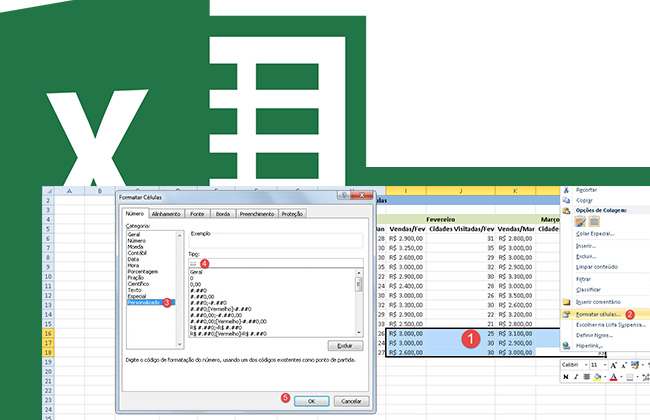Switch to the Preenchimento tab
This screenshot has width=650, height=420.
(257, 214)
